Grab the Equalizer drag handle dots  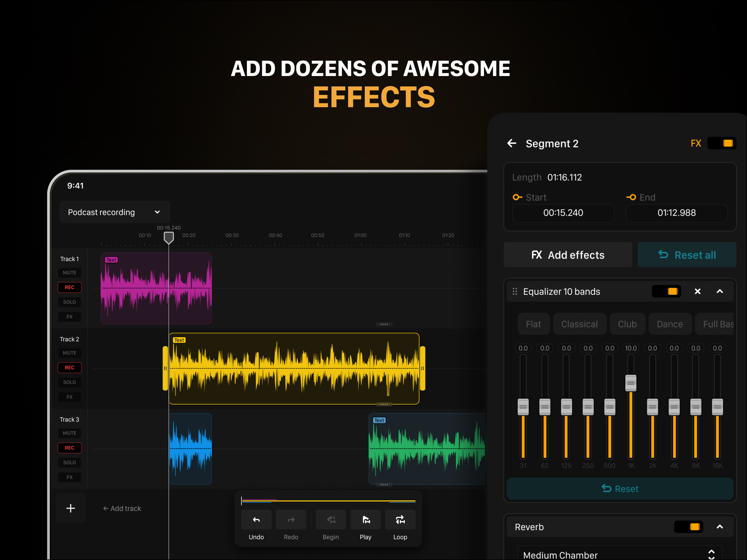coord(515,291)
